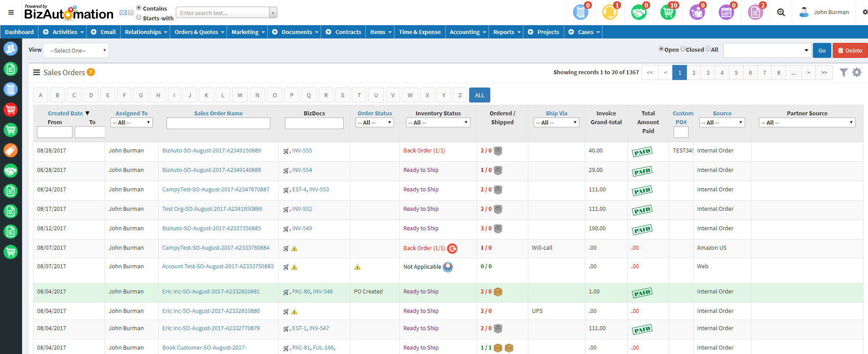Tick the checkbox next to the envelope icon
Viewport: 868px width, 354px height.
tap(131, 12)
